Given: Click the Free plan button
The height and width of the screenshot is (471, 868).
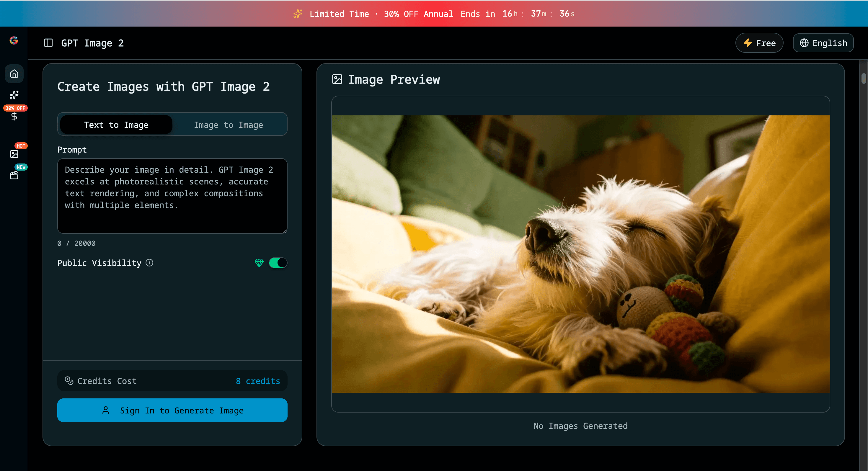Looking at the screenshot, I should (x=759, y=43).
